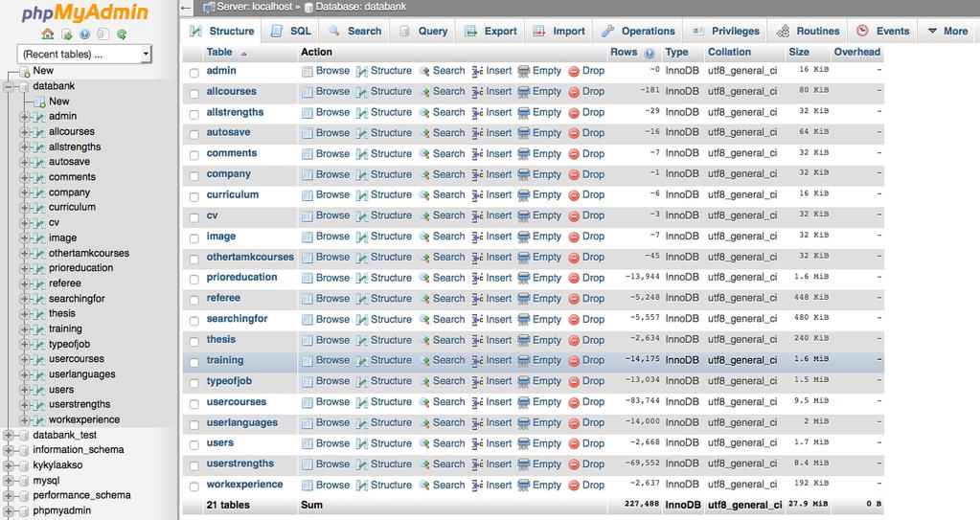Screen dimensions: 980x520
Task: Click the 227,488 rows sum value
Action: tap(642, 504)
